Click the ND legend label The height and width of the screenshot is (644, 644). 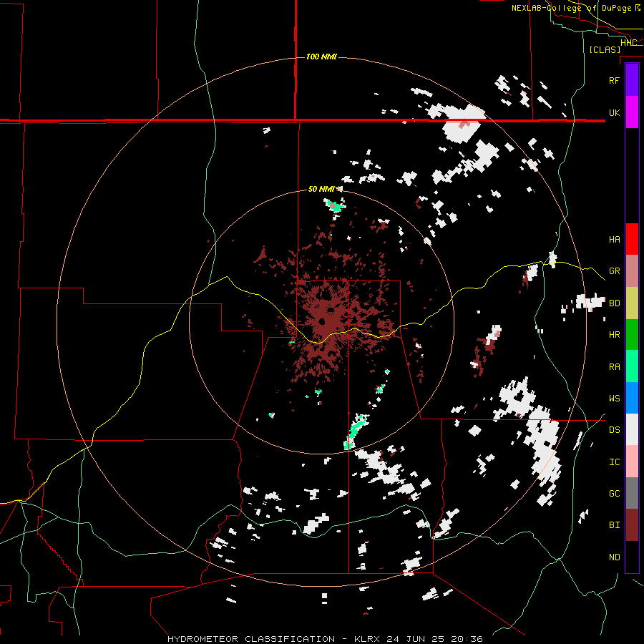tap(614, 557)
